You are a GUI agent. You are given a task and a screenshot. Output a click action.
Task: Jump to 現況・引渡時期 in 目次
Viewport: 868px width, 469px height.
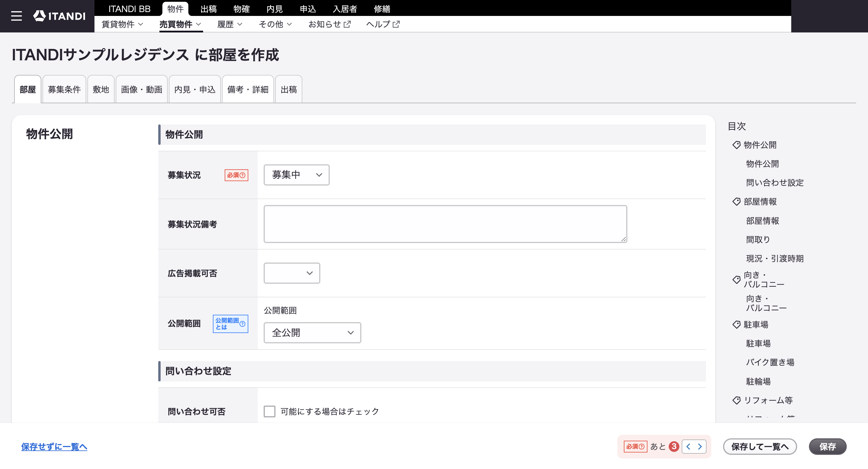pos(775,259)
